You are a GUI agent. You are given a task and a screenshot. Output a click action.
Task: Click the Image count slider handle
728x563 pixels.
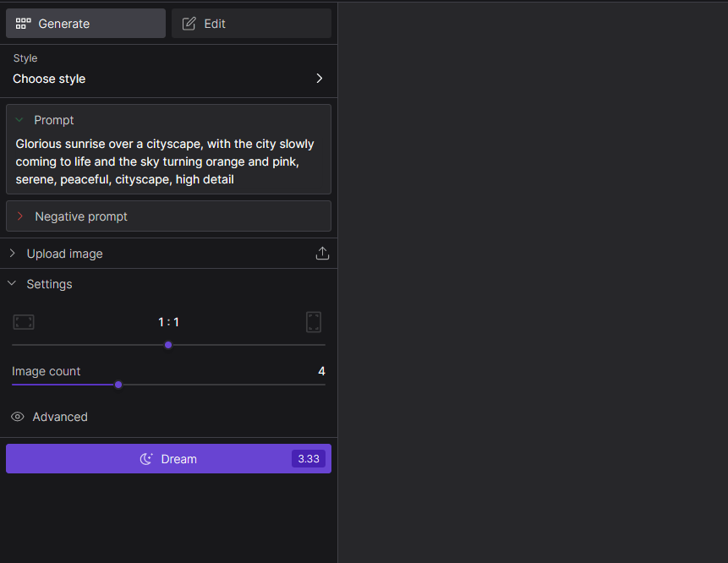point(118,385)
